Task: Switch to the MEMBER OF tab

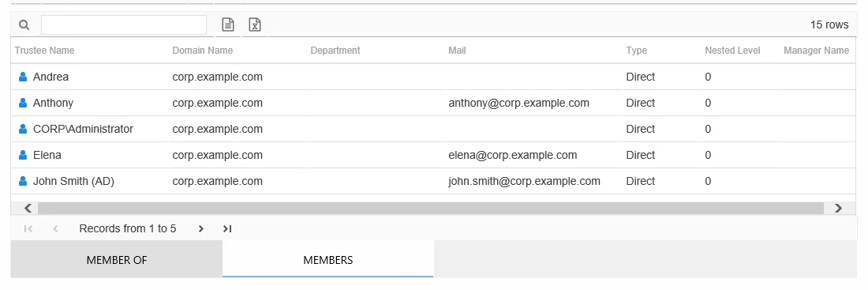Action: [x=117, y=259]
